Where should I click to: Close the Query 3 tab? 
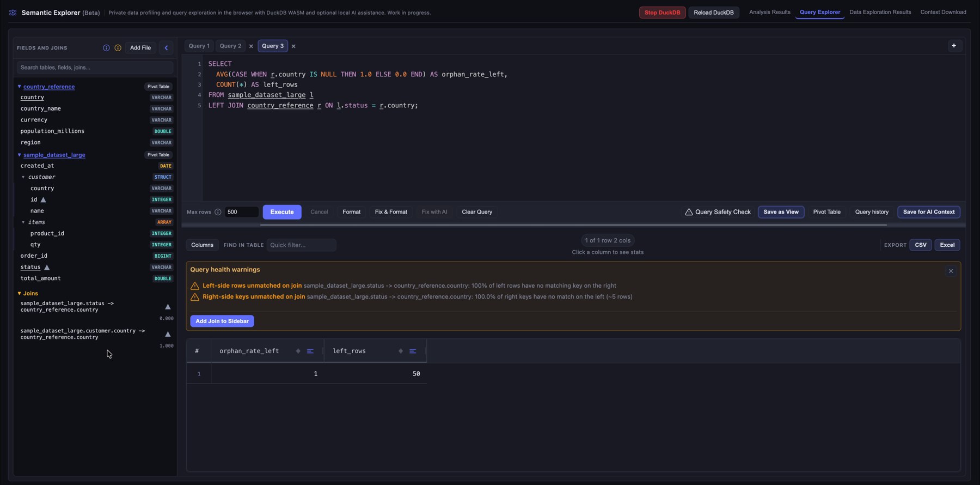point(293,46)
